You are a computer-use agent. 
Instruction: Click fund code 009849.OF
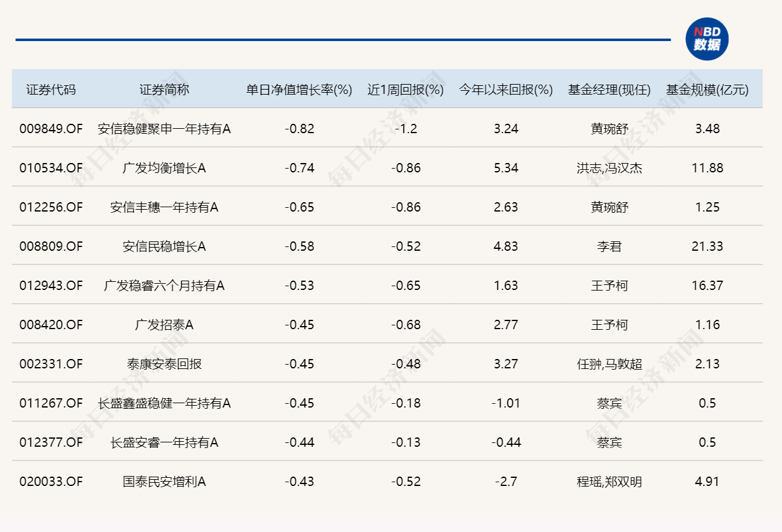51,129
